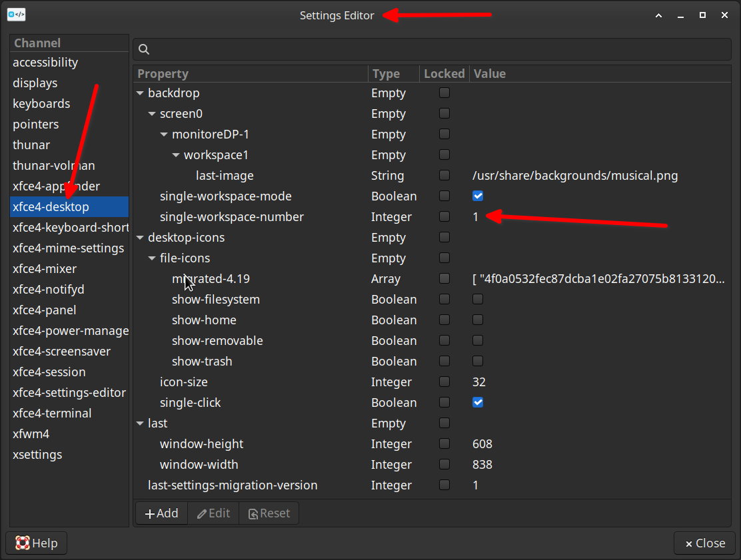741x560 pixels.
Task: Collapse the backdrop tree node
Action: click(140, 93)
